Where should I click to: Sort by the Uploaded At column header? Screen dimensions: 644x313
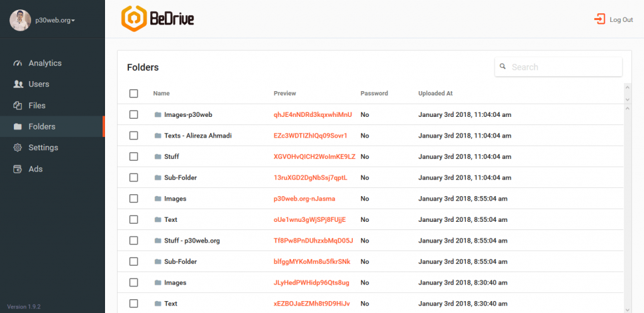[x=435, y=94]
